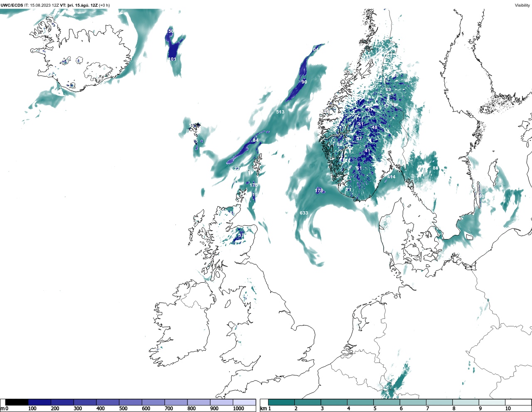Select the legend swatch between 500 and 600 m
The image size is (532, 412).
(x=131, y=402)
